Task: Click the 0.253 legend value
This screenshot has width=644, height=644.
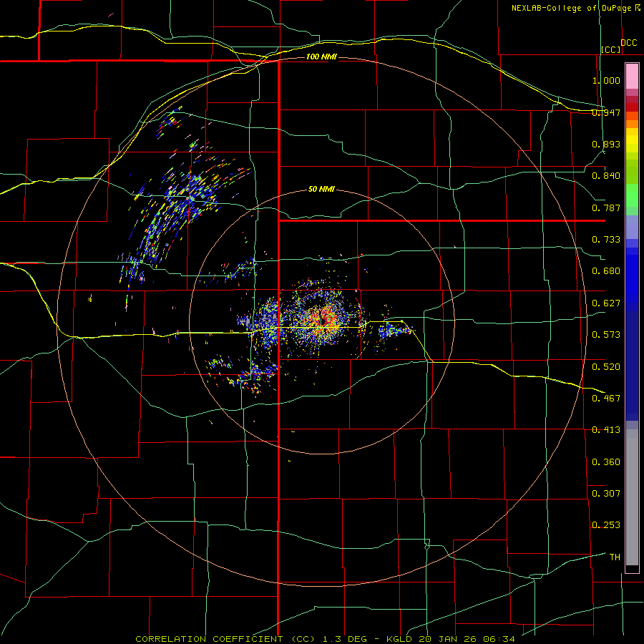Action: tap(606, 525)
